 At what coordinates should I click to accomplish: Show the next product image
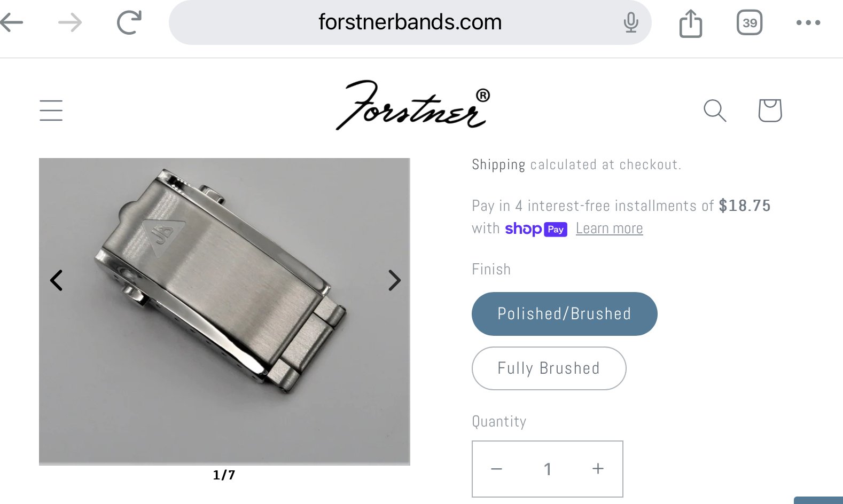(394, 280)
